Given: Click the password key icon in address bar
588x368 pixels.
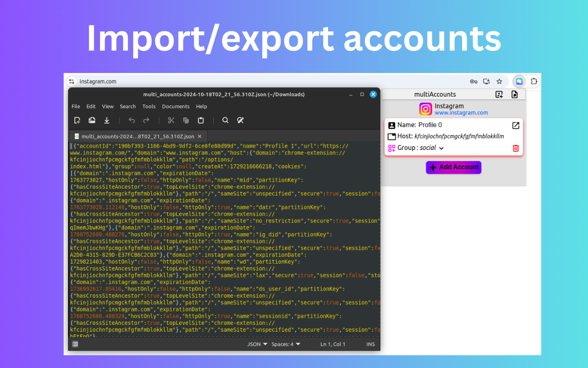Looking at the screenshot, I should point(474,81).
